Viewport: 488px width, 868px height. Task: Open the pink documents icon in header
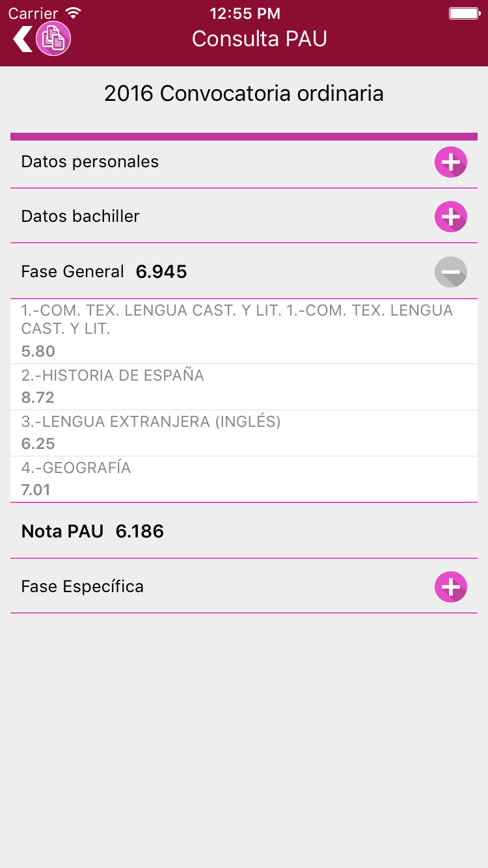tap(53, 39)
